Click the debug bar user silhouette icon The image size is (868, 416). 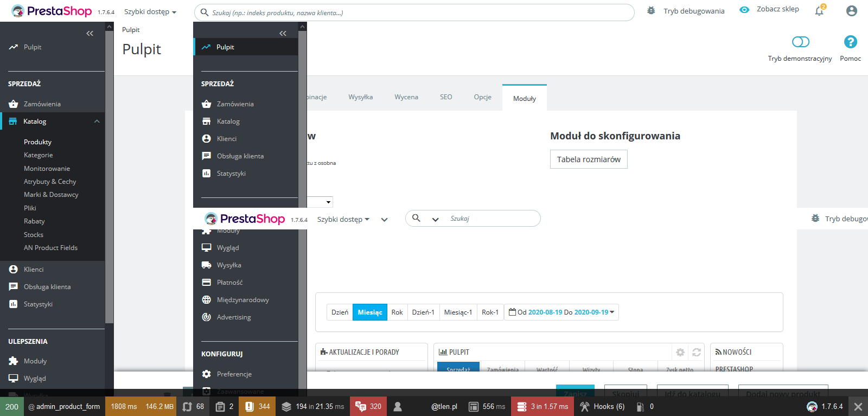(398, 406)
